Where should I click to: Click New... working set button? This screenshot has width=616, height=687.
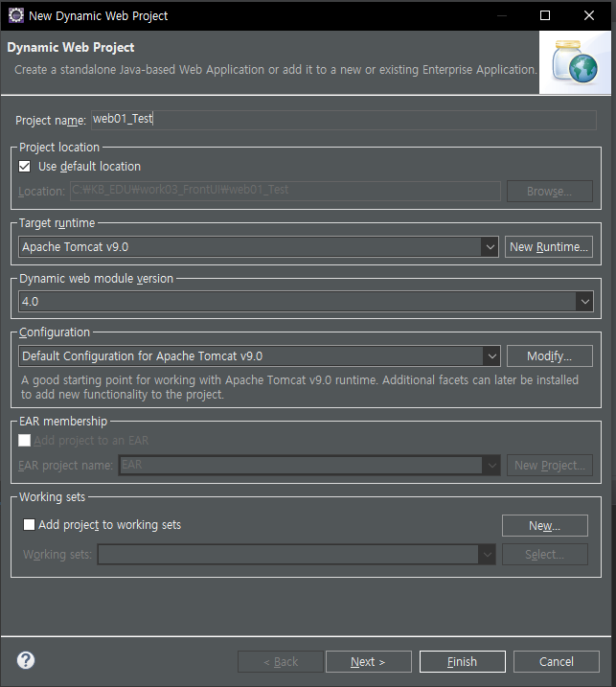pyautogui.click(x=544, y=526)
